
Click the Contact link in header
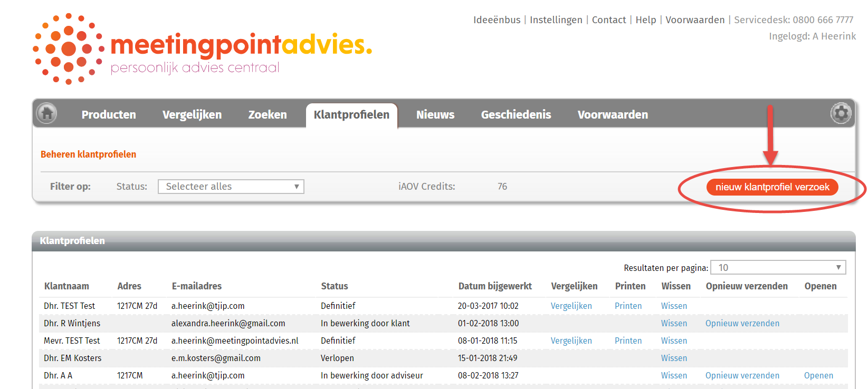tap(608, 20)
